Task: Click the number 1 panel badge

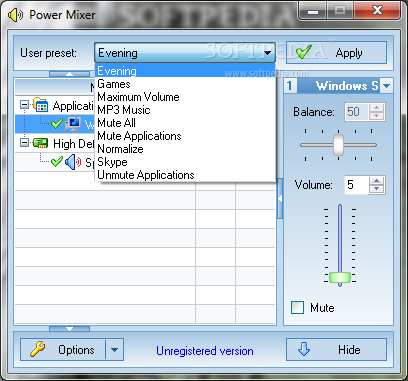Action: point(289,86)
